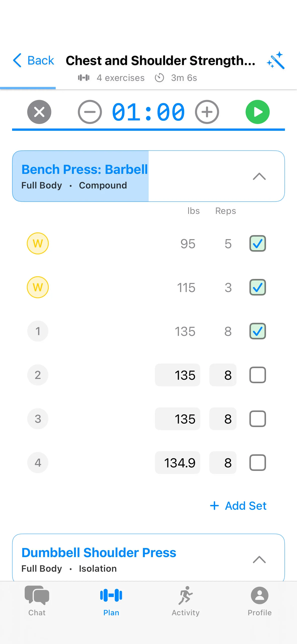This screenshot has height=644, width=297.
Task: Tap the W warm-up badge on the 115 lb set
Action: (38, 287)
